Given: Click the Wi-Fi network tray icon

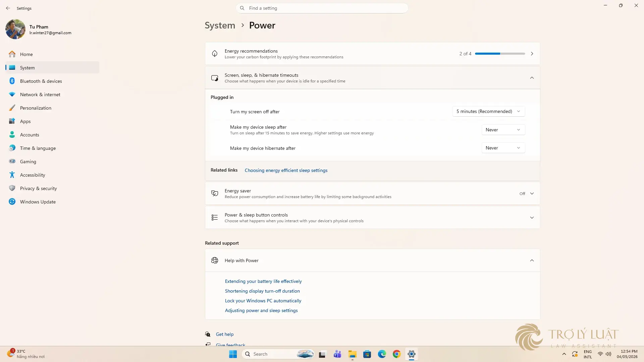Looking at the screenshot, I should point(600,354).
